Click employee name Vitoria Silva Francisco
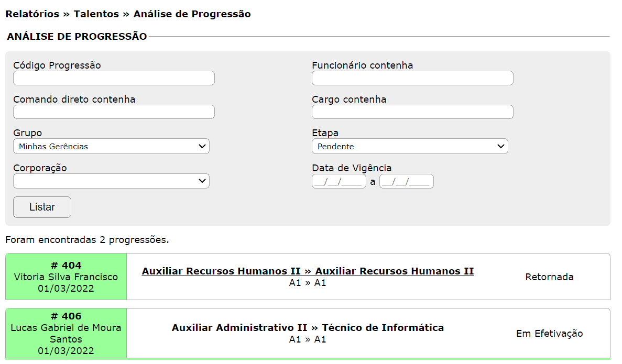The image size is (622, 364). tap(66, 277)
